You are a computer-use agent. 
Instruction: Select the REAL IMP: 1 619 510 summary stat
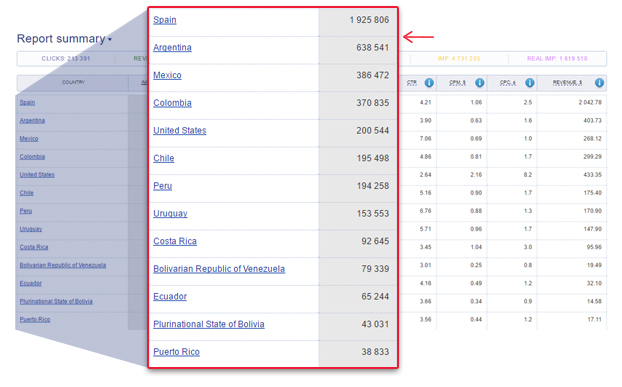(x=557, y=59)
